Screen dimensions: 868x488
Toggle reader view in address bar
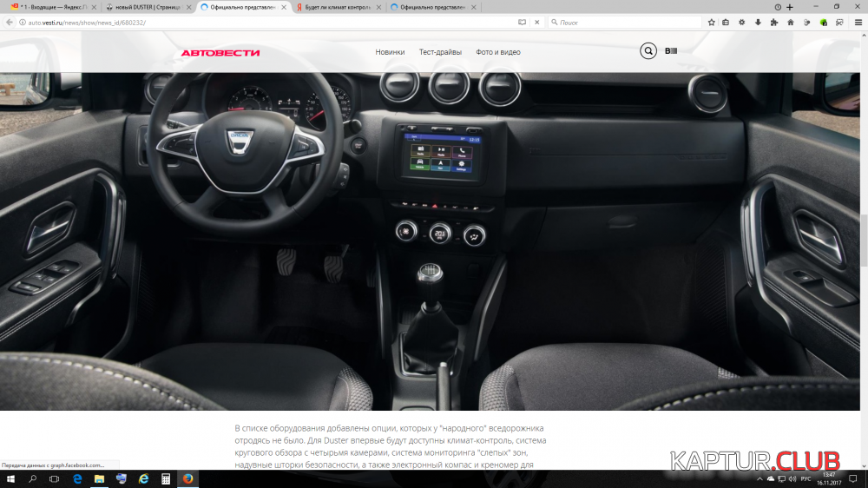pos(522,22)
